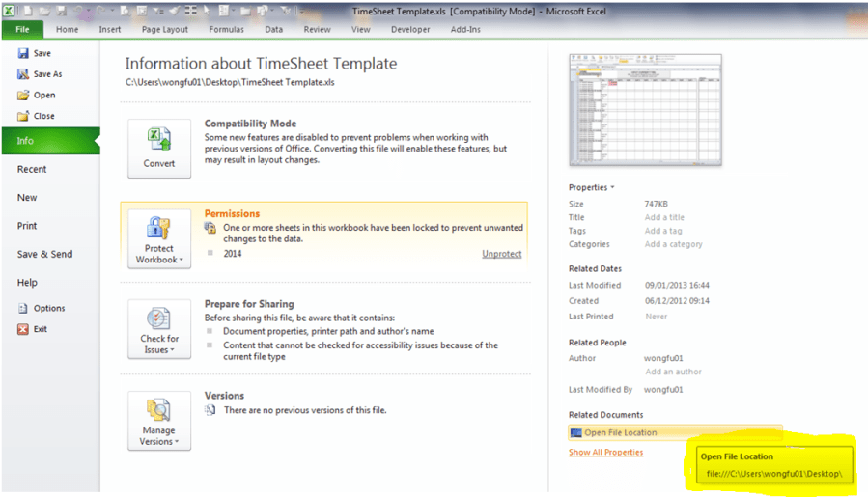Click the workbook preview thumbnail
This screenshot has width=868, height=497.
tap(645, 109)
